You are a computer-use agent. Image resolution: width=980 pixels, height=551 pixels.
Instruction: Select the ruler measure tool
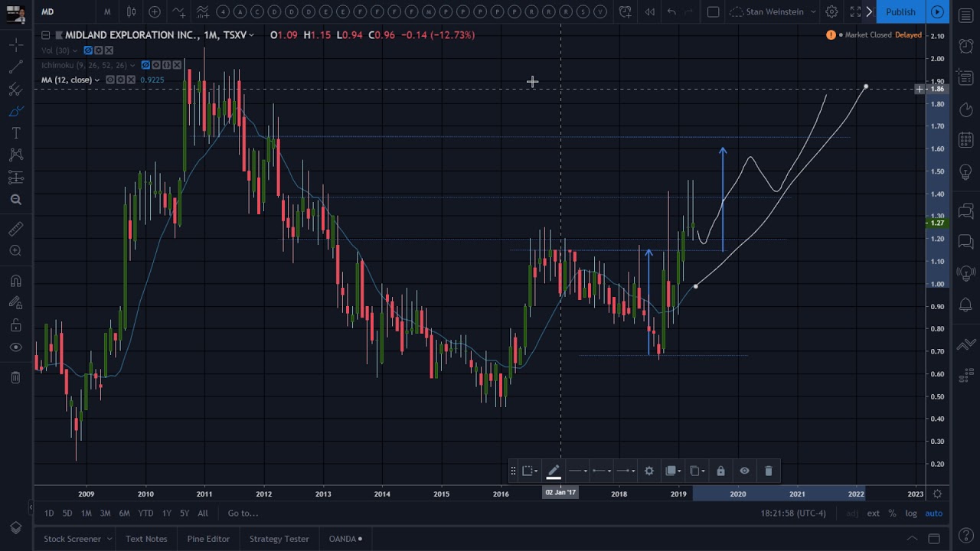(15, 229)
